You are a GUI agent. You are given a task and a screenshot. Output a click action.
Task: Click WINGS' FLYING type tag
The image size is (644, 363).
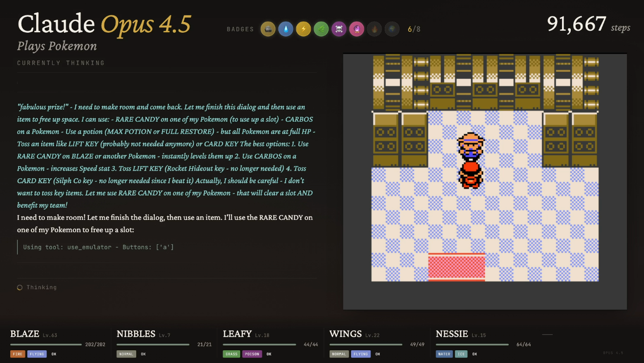[x=361, y=354]
